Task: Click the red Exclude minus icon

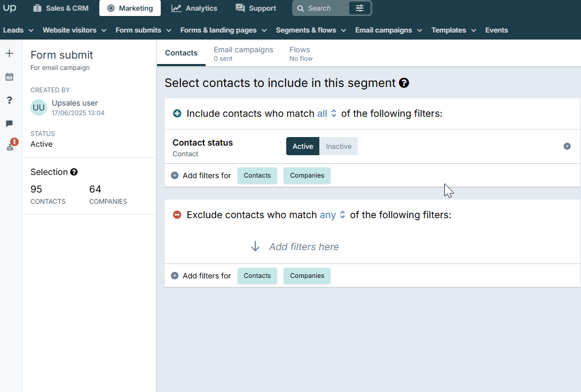Action: [x=177, y=215]
